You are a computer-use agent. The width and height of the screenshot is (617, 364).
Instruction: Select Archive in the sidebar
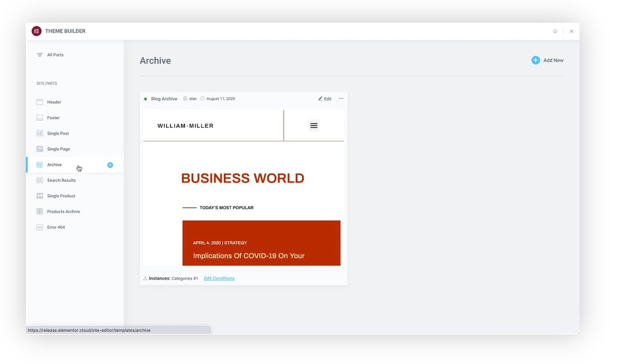coord(55,165)
